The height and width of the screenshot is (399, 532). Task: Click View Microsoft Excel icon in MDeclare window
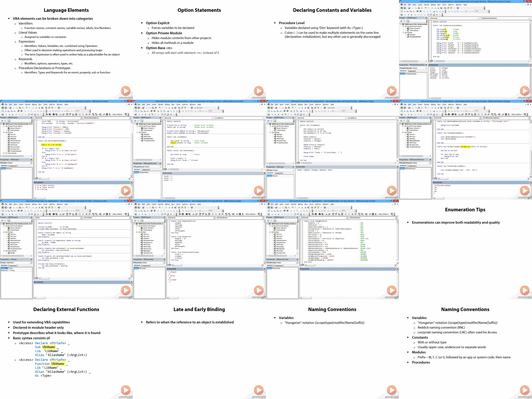(x=3, y=108)
